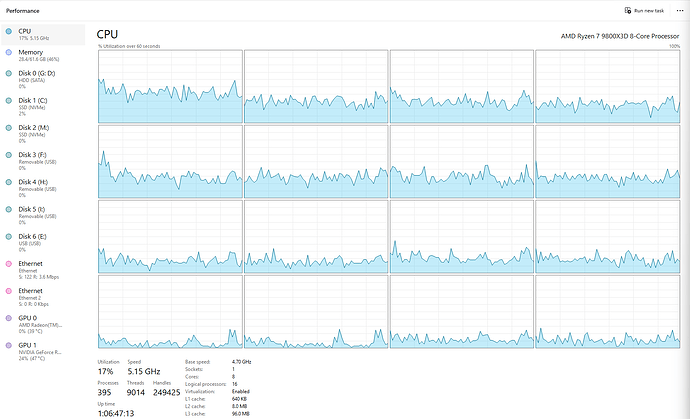View Disk 6 (E:) USB entry
This screenshot has width=690, height=419.
click(x=43, y=243)
